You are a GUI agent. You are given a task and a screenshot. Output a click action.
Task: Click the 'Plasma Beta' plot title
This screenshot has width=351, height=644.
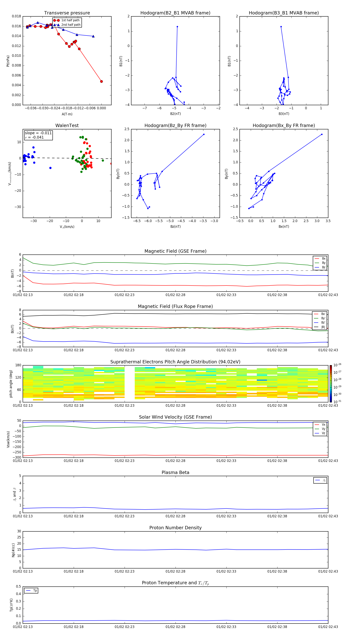click(175, 473)
